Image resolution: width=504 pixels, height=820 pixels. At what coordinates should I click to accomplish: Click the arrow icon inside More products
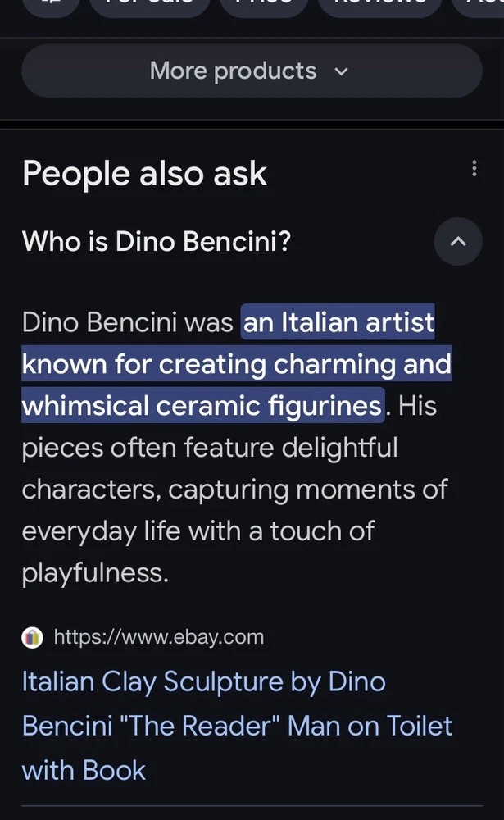342,71
